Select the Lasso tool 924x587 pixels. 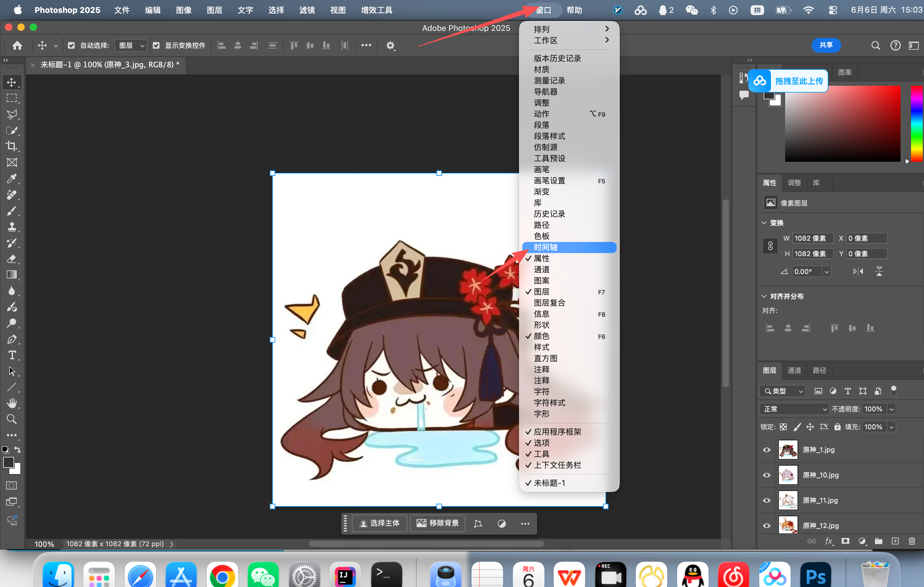[x=12, y=114]
